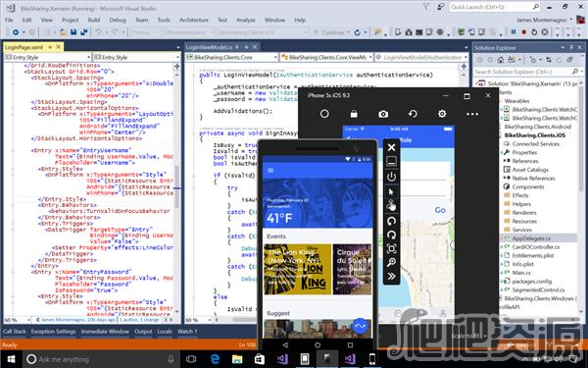This screenshot has height=368, width=588.
Task: Toggle auto-hide pin on Solution Explorer panel
Action: [571, 48]
